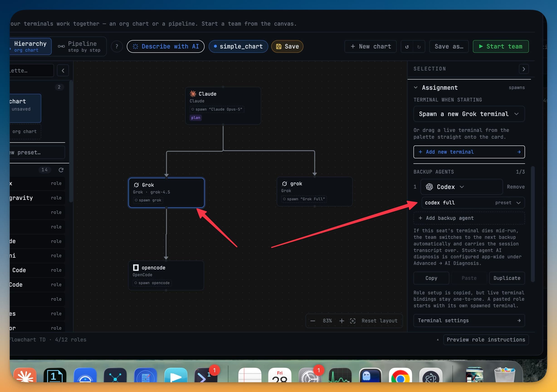
Task: Click the logo on the lowercase grok card
Action: [x=284, y=184]
